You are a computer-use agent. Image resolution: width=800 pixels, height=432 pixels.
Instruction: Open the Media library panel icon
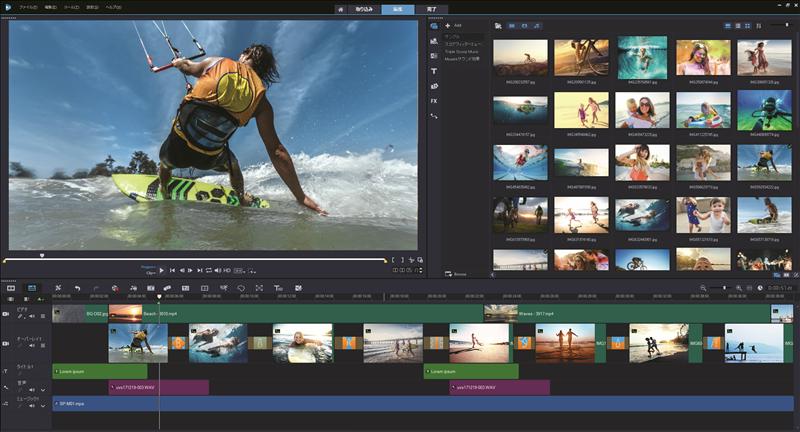coord(434,26)
